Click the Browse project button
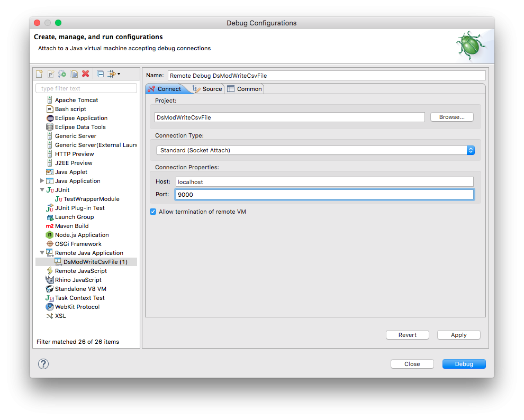Viewport: 524px width, 420px height. [451, 117]
